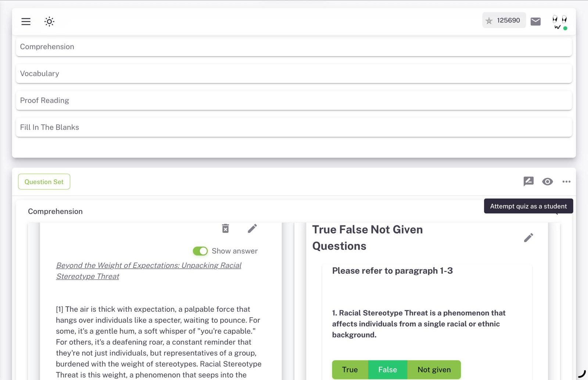
Task: Expand the Fill In The Blanks section
Action: [x=294, y=127]
